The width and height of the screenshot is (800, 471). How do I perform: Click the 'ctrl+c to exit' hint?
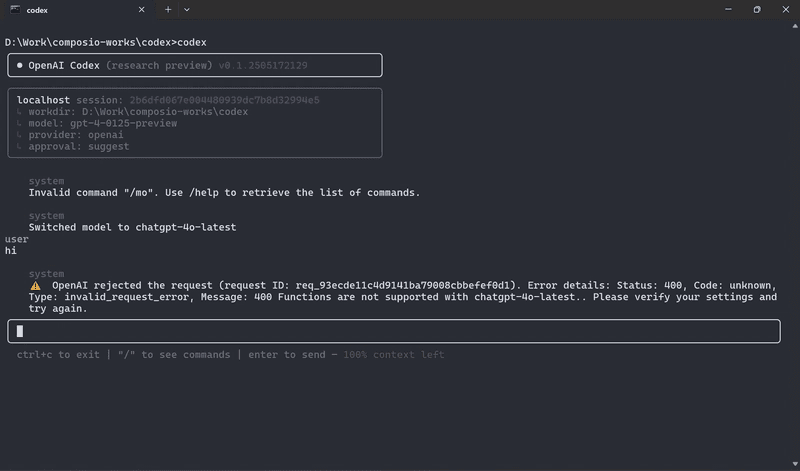[x=58, y=355]
